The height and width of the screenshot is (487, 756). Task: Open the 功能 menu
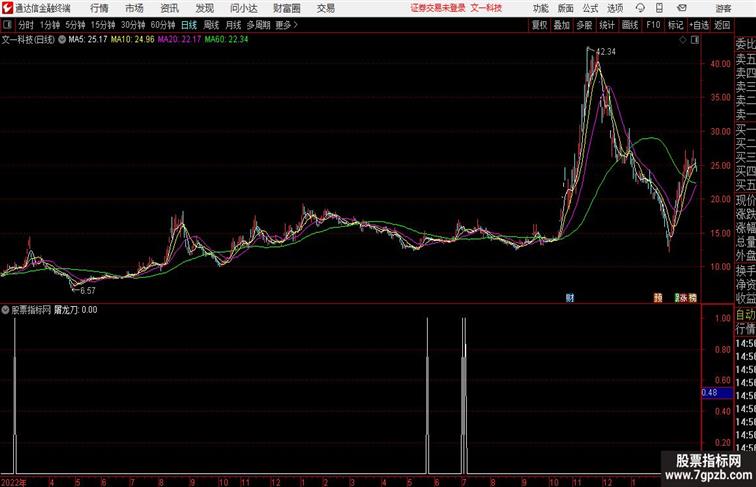[540, 8]
